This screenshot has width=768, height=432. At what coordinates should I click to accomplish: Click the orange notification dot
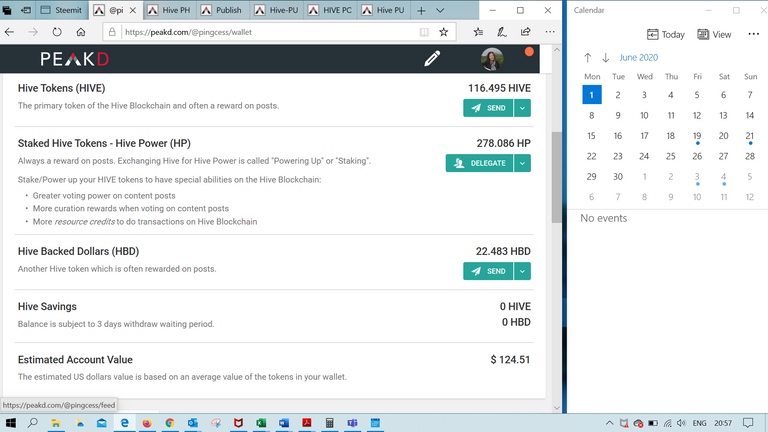(x=529, y=52)
